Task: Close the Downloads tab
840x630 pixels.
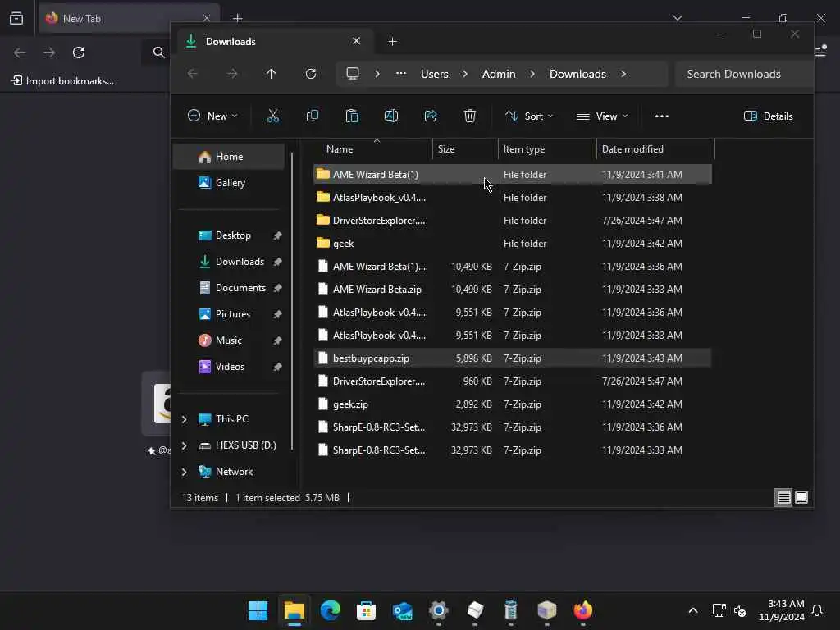Action: (356, 41)
